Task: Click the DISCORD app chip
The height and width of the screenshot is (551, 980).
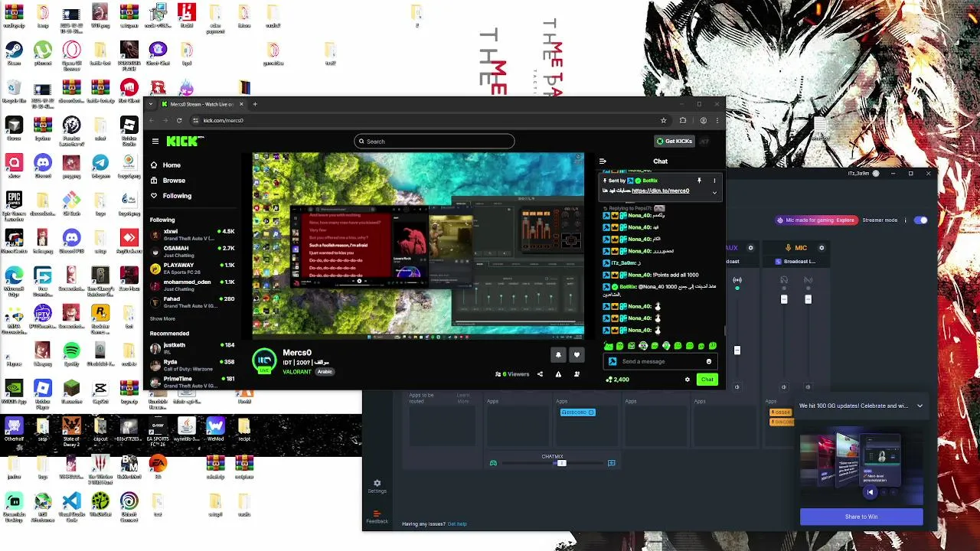Action: (577, 412)
